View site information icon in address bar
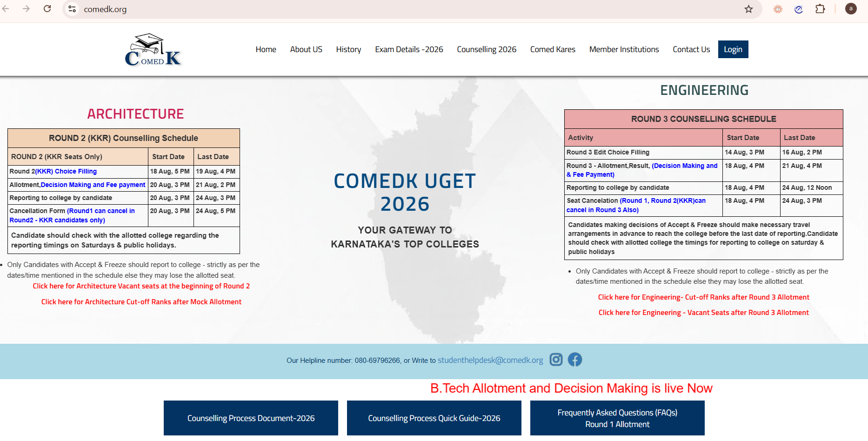This screenshot has height=441, width=868. coord(72,9)
